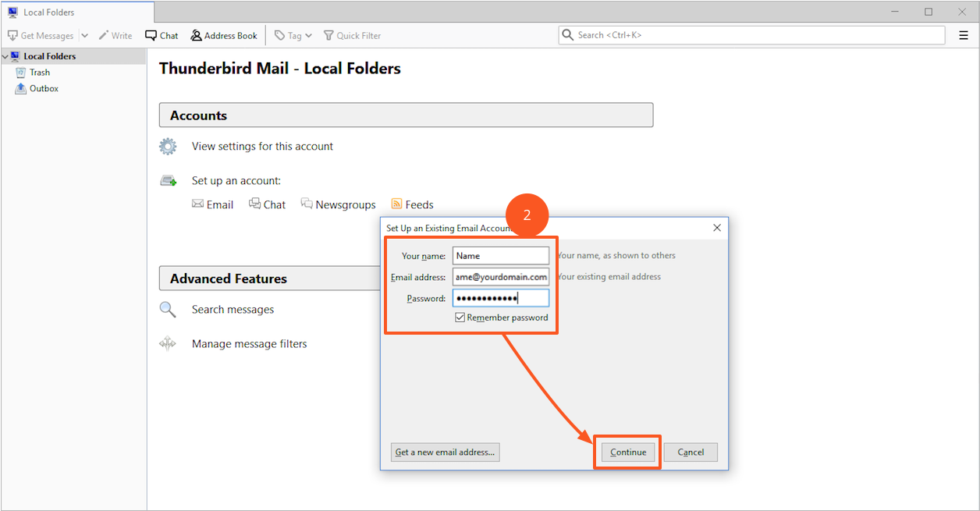Image resolution: width=980 pixels, height=511 pixels.
Task: Open the Write new message icon
Action: tap(104, 36)
